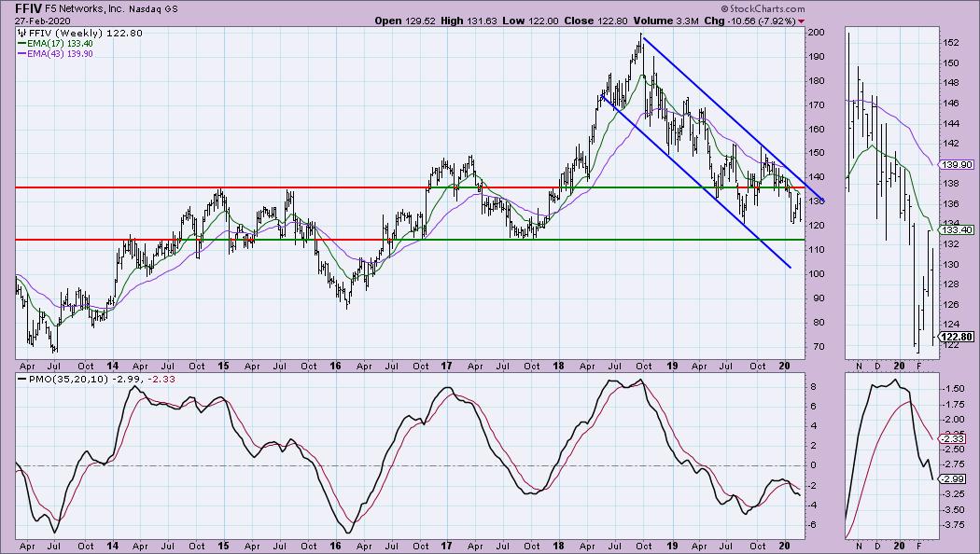The width and height of the screenshot is (980, 554).
Task: Click the 'N' month label under price zoom panel
Action: 859,366
